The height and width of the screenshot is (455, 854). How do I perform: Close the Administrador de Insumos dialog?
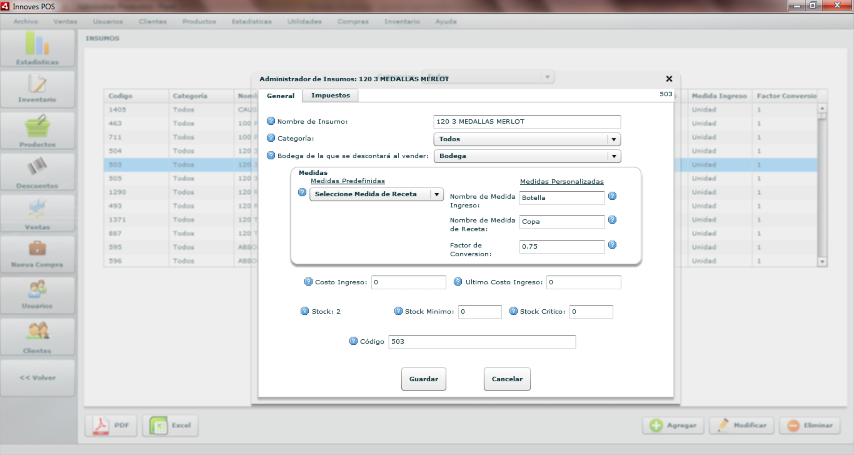click(669, 79)
